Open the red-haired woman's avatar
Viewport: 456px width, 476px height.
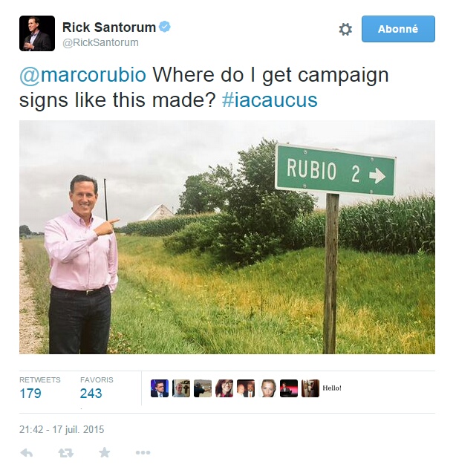tap(224, 388)
